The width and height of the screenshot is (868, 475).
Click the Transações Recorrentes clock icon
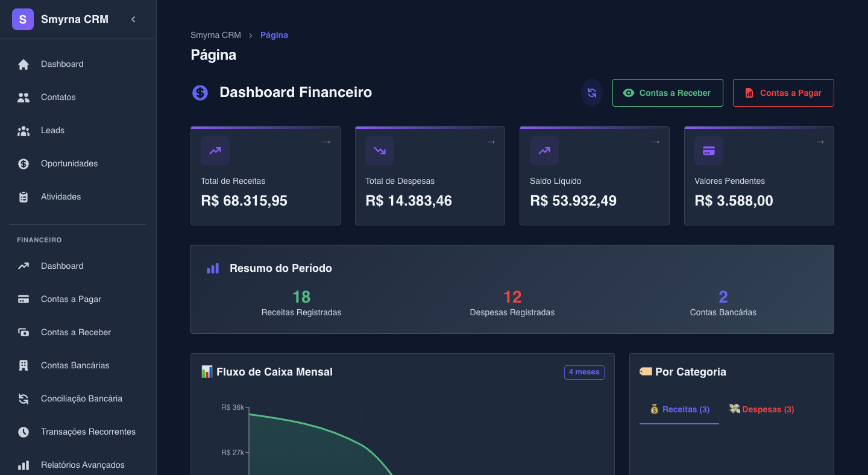[24, 432]
